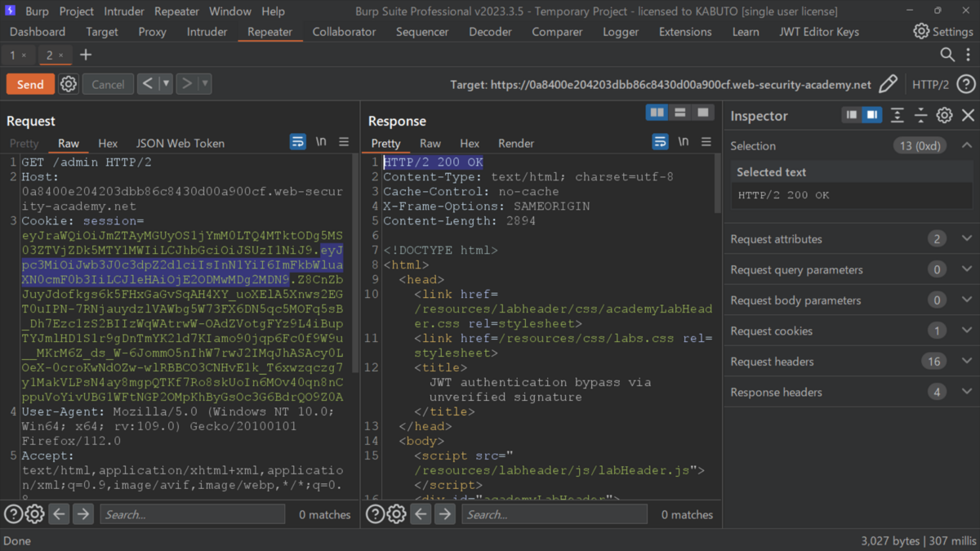The height and width of the screenshot is (551, 980).
Task: Select Inspector right docked layout button
Action: tap(871, 116)
